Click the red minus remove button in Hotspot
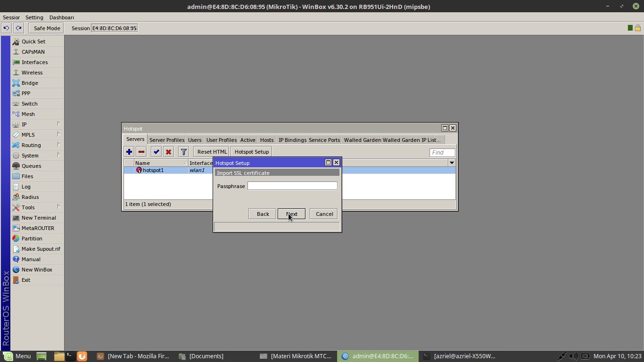644x362 pixels. click(141, 152)
